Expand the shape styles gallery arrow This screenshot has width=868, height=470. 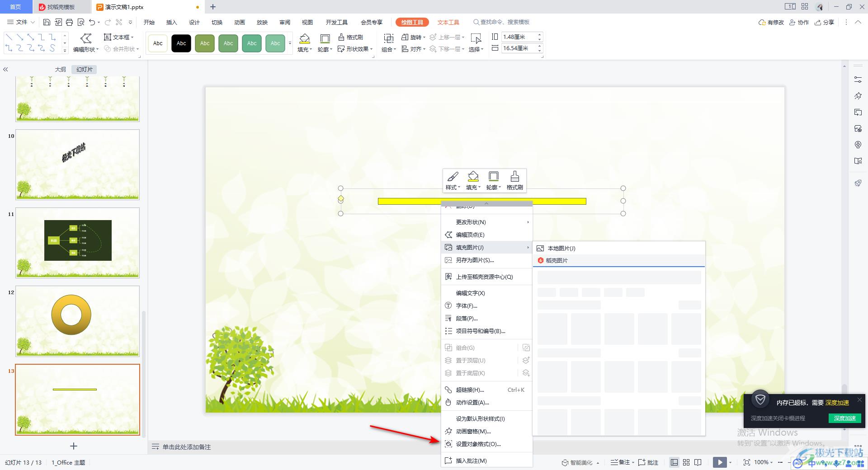290,43
